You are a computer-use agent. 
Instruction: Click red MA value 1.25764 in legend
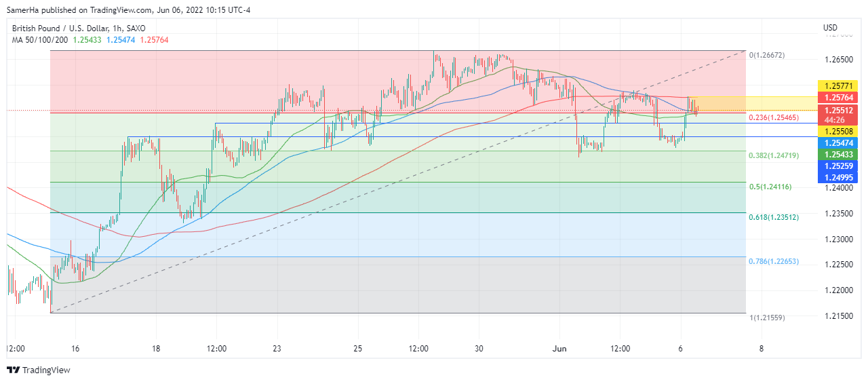154,41
